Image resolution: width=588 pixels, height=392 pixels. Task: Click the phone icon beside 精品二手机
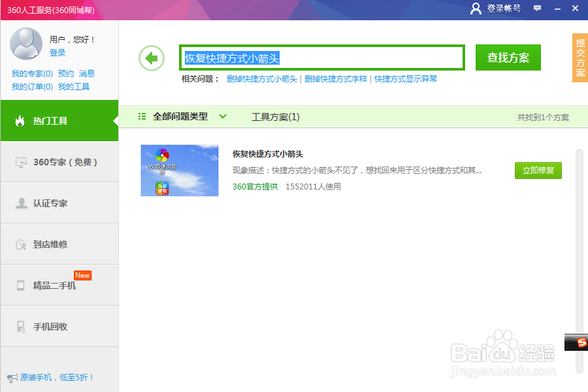point(21,286)
